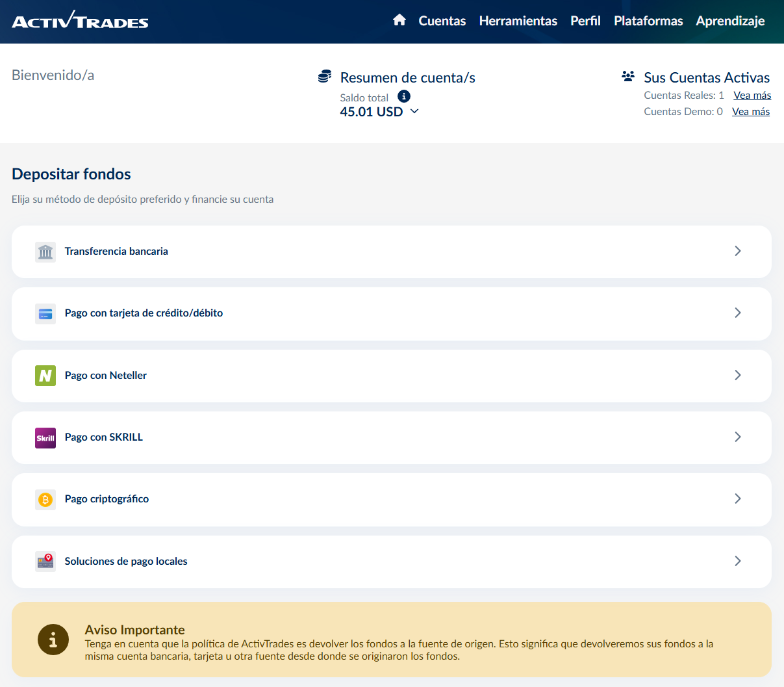Select Pago con tarjeta de crédito/débito option
This screenshot has height=687, width=784.
coord(144,313)
